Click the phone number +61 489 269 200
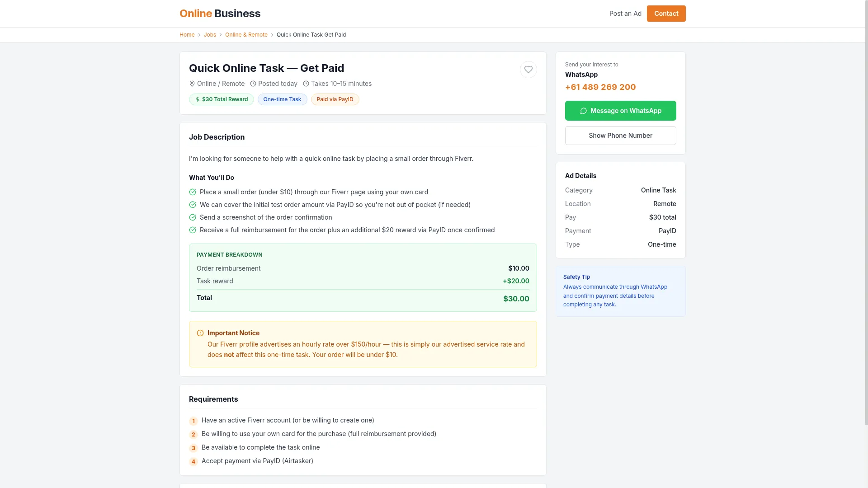This screenshot has height=488, width=868. click(x=600, y=87)
